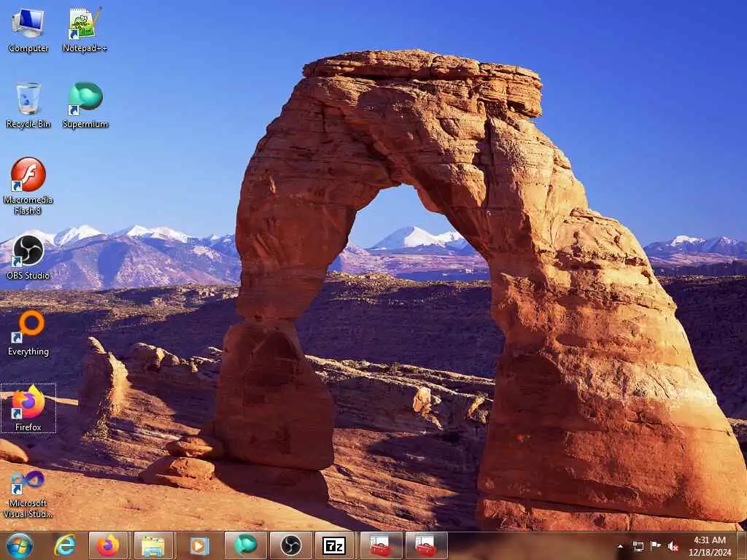Select the Macromedia Flash 8 shortcut
Viewport: 747px width, 560px height.
(x=28, y=186)
